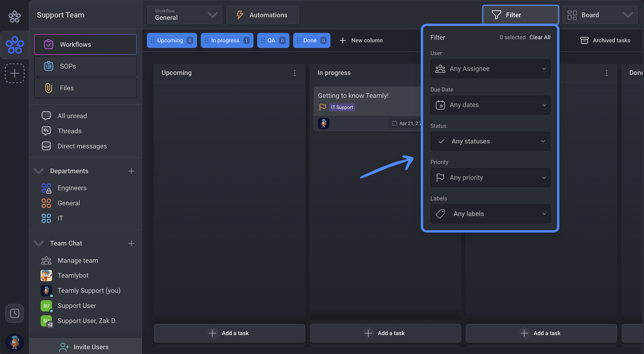Open Automations
Screen dimensions: 644x354
click(x=263, y=15)
